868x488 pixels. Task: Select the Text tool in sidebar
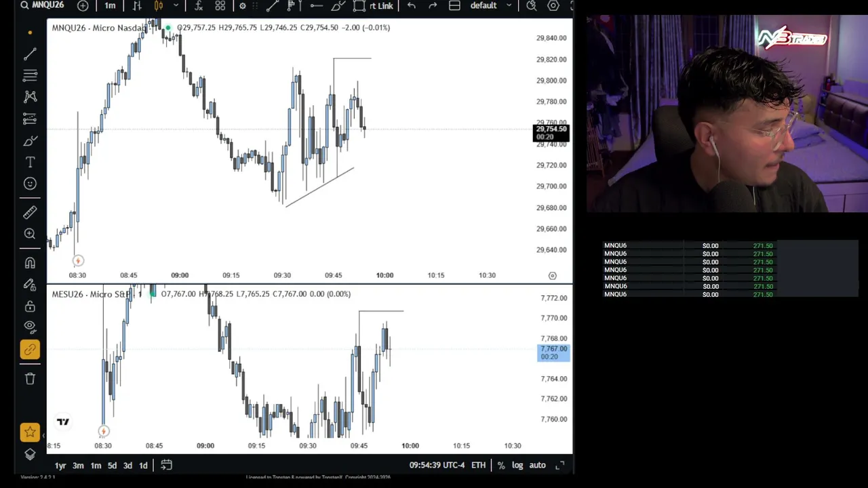click(30, 162)
